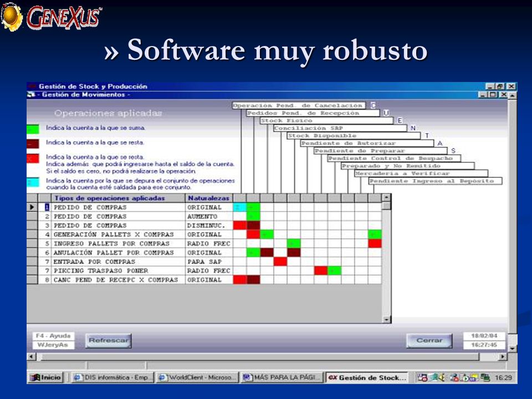Click the WJeryAs user name field
This screenshot has height=399, width=532.
click(x=53, y=345)
